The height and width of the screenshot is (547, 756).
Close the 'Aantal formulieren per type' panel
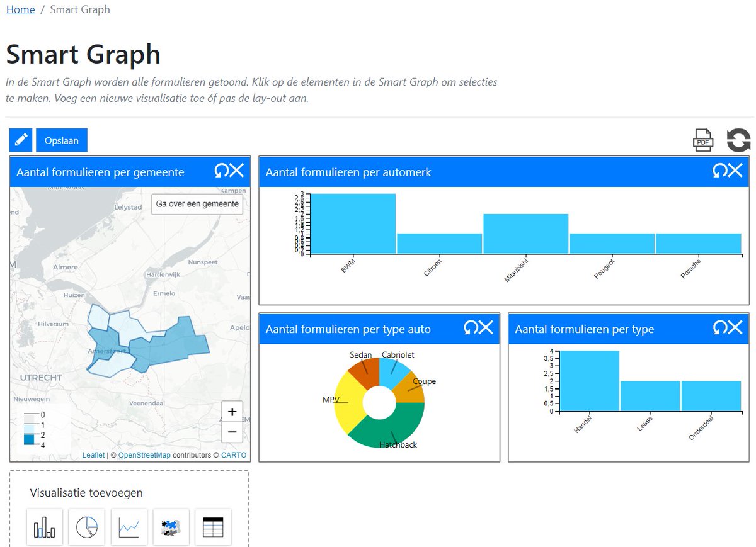[x=735, y=328]
